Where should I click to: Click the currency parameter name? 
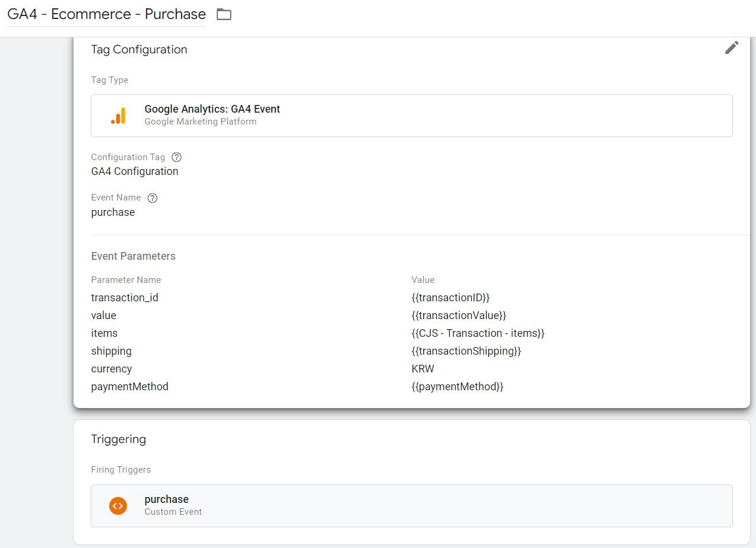point(111,369)
